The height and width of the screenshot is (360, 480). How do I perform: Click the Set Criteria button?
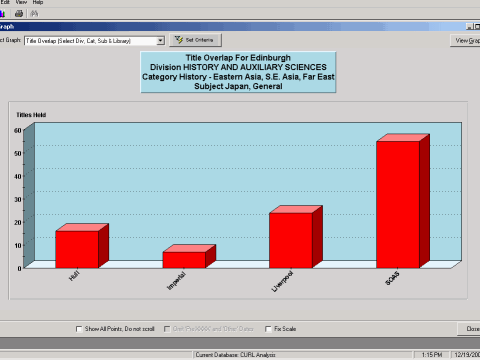click(x=195, y=40)
